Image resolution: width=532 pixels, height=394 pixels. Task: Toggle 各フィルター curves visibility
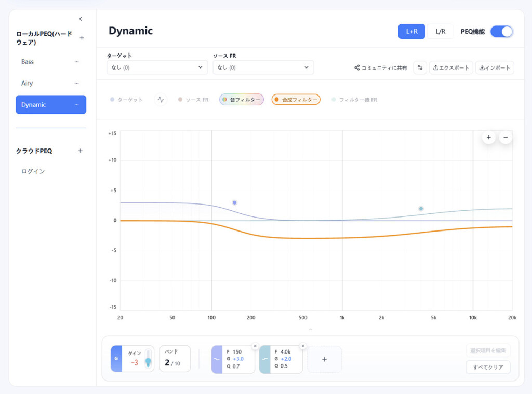pos(242,100)
